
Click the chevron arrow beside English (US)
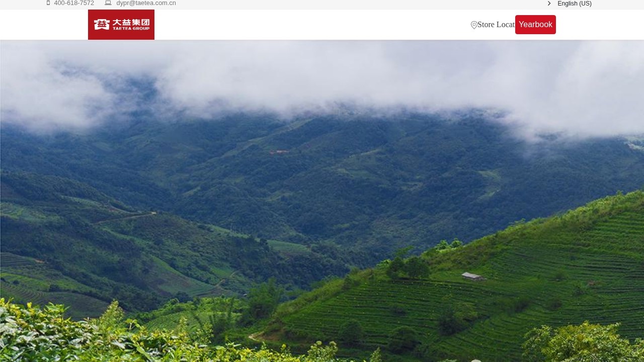(x=549, y=4)
